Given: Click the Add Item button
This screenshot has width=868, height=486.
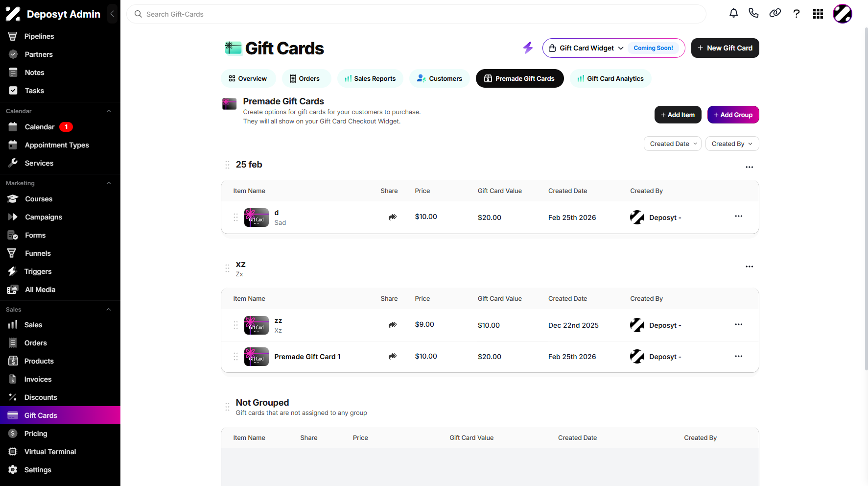Looking at the screenshot, I should pos(678,115).
